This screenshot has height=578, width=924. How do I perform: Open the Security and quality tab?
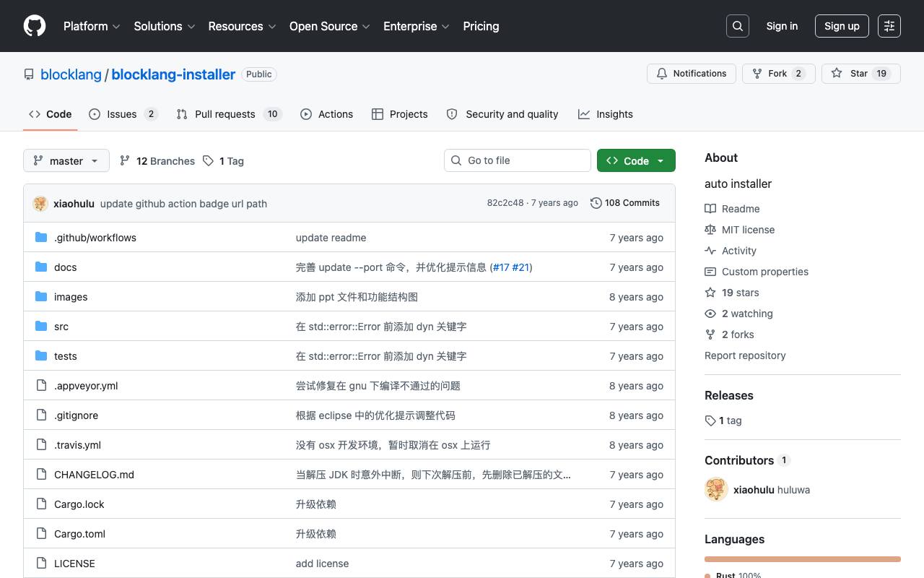click(502, 114)
